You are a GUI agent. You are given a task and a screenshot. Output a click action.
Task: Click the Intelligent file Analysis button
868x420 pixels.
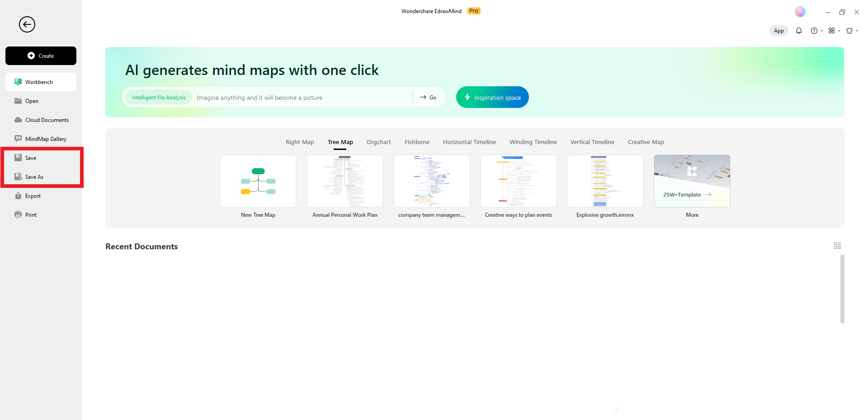159,98
